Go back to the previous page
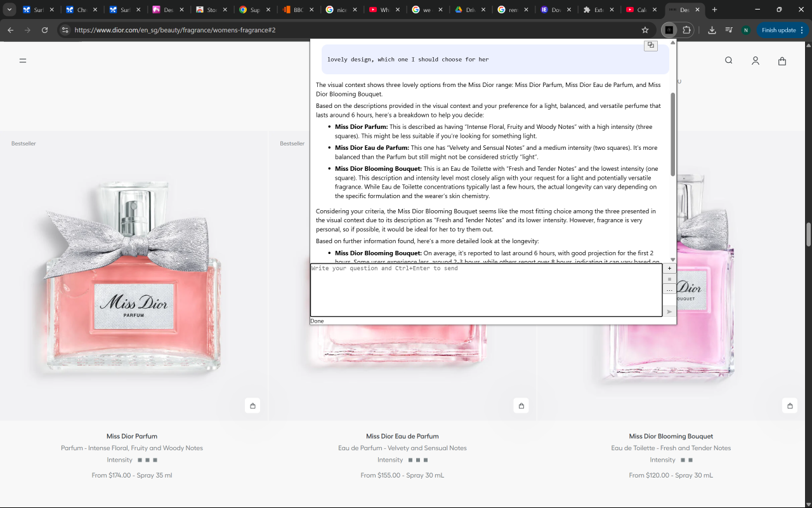 (10, 30)
